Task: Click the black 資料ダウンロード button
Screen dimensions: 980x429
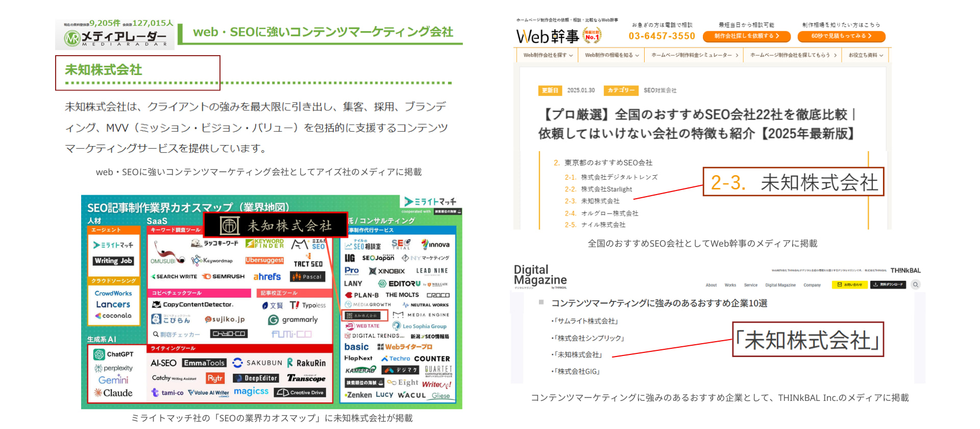Action: pos(888,285)
